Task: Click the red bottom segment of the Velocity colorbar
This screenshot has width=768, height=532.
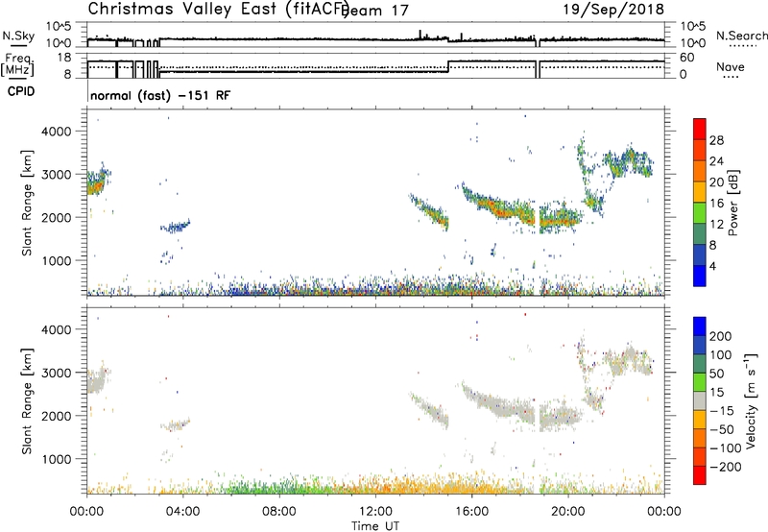Action: click(x=700, y=475)
